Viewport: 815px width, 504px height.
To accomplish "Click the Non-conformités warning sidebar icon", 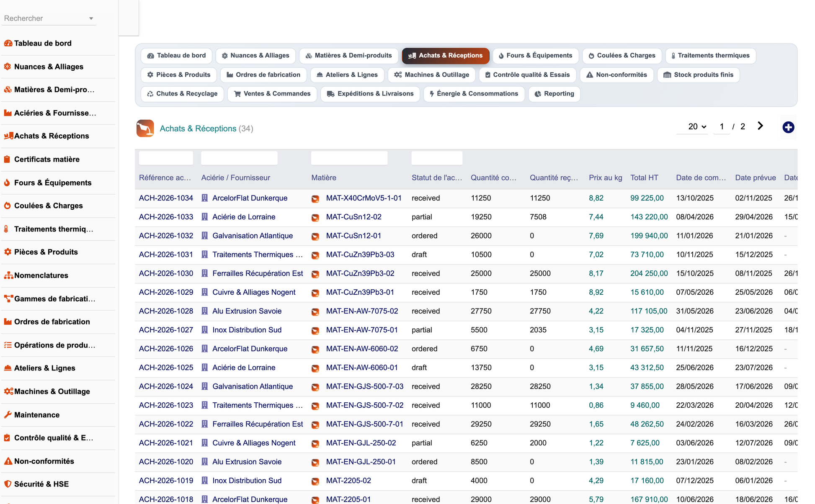I will click(8, 461).
